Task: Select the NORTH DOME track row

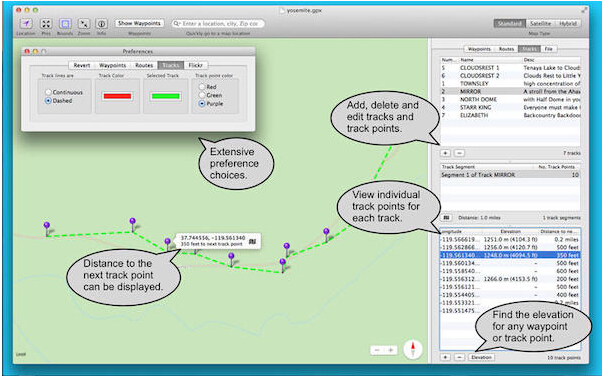Action: click(x=510, y=99)
